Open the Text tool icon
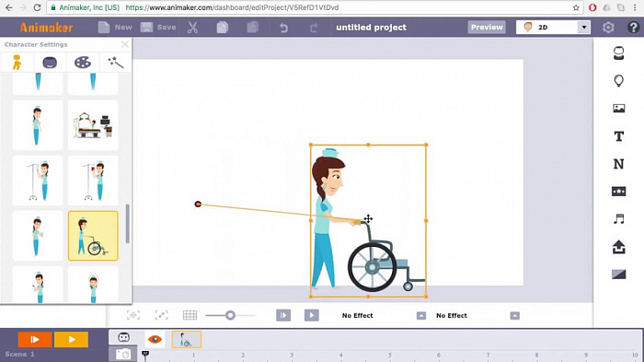 tap(618, 136)
